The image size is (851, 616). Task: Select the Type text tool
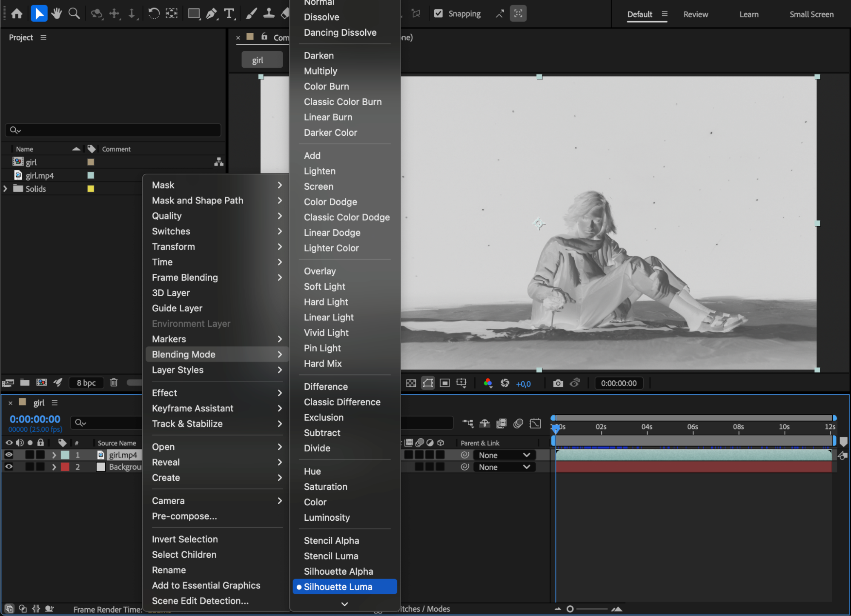(x=229, y=14)
